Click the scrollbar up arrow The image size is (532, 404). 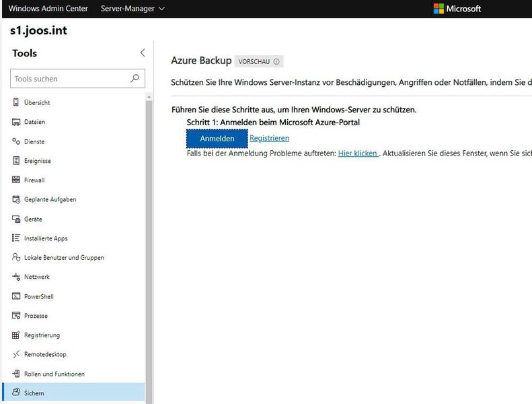pos(149,98)
